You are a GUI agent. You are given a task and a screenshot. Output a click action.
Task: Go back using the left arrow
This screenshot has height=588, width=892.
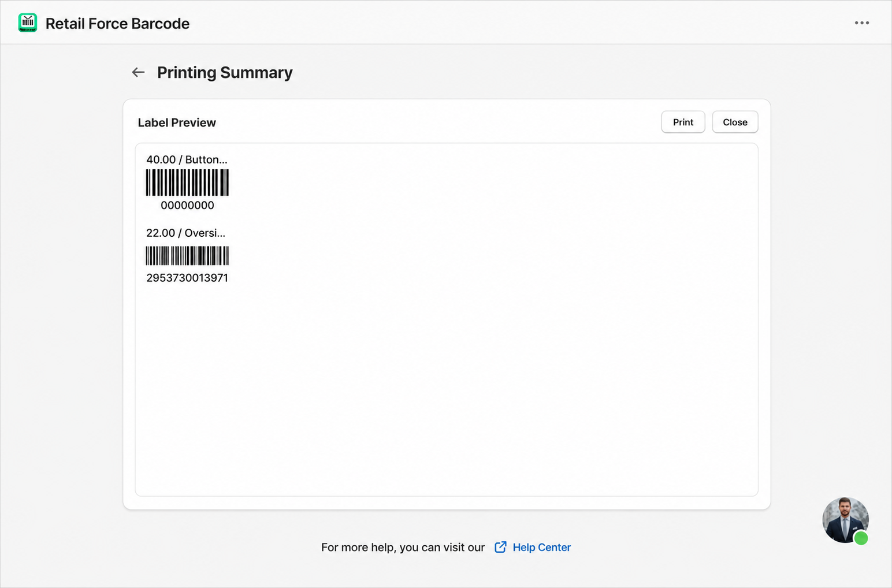tap(138, 72)
